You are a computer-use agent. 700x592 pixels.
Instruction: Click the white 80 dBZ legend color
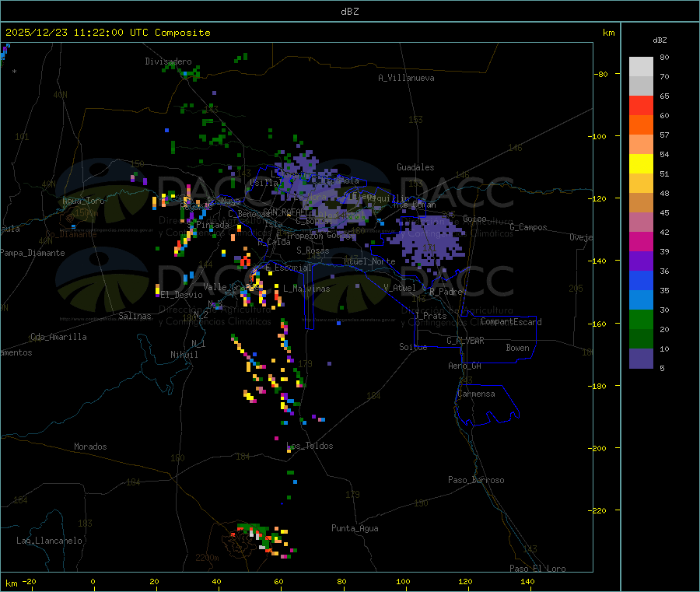pyautogui.click(x=641, y=67)
